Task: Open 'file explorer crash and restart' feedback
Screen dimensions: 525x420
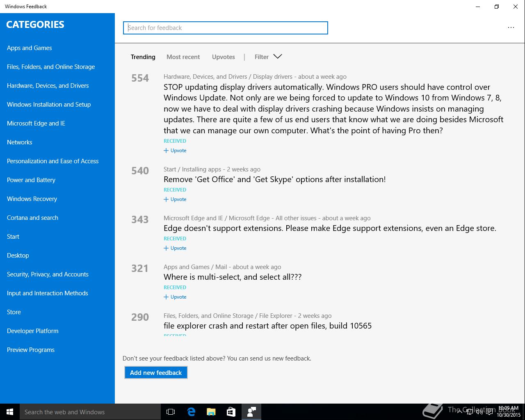Action: click(268, 326)
